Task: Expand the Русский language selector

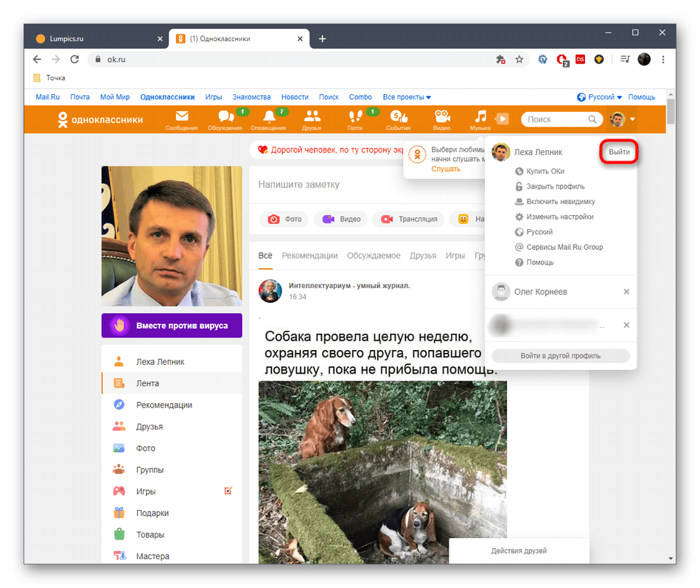Action: [600, 97]
